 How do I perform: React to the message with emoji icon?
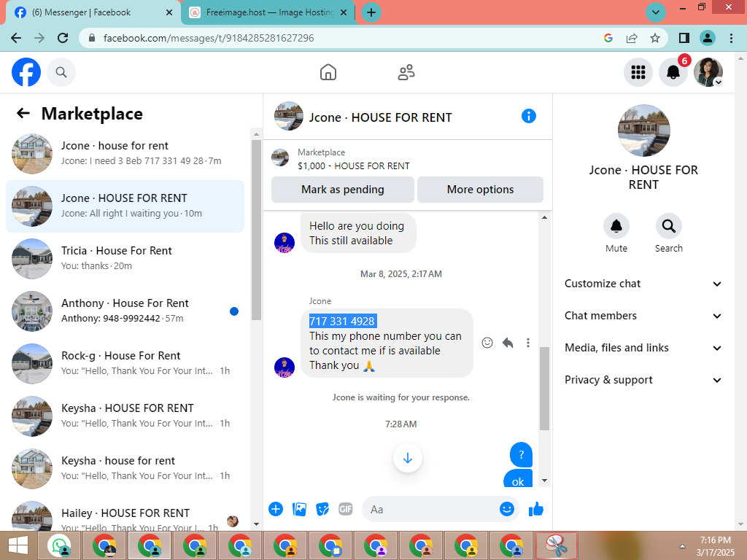click(x=487, y=343)
